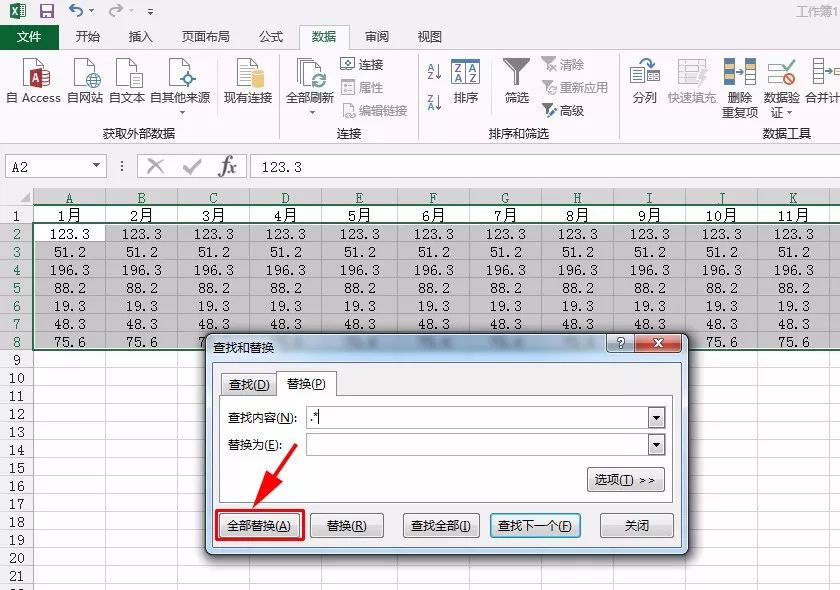Click the 替换(R) button
Screen dimensions: 840x590
[347, 525]
